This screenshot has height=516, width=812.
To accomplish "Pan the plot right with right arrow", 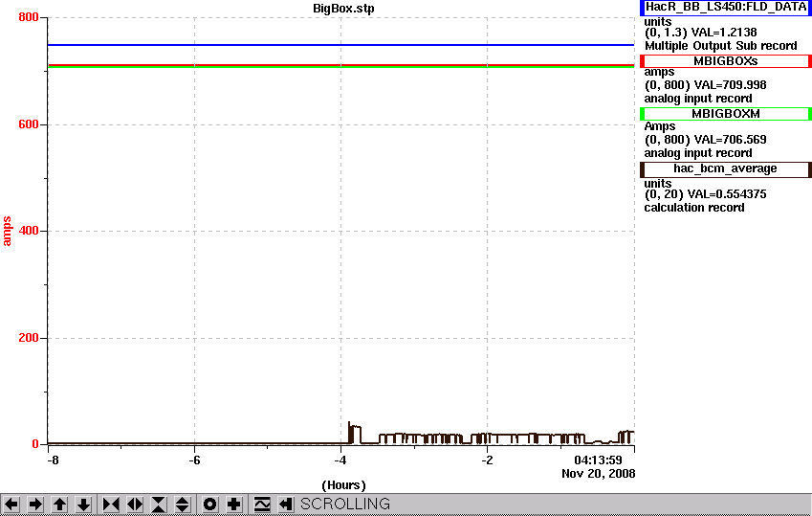I will pos(35,505).
